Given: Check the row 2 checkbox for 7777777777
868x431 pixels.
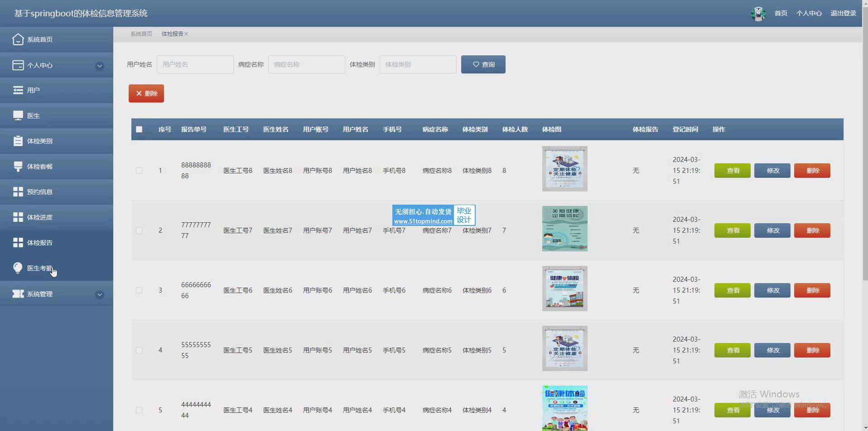Looking at the screenshot, I should [x=139, y=230].
